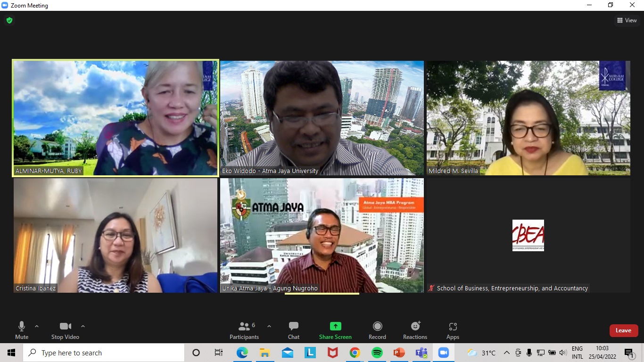
Task: Open the Windows Start menu
Action: [11, 353]
